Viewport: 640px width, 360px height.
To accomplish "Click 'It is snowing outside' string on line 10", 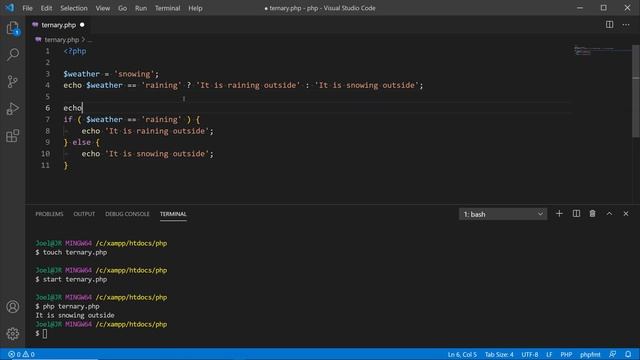I will (x=159, y=153).
